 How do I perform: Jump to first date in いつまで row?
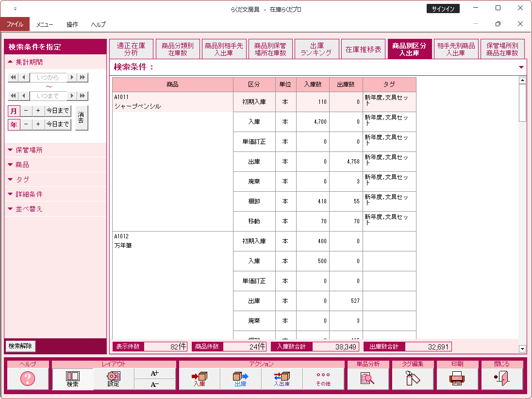[13, 96]
